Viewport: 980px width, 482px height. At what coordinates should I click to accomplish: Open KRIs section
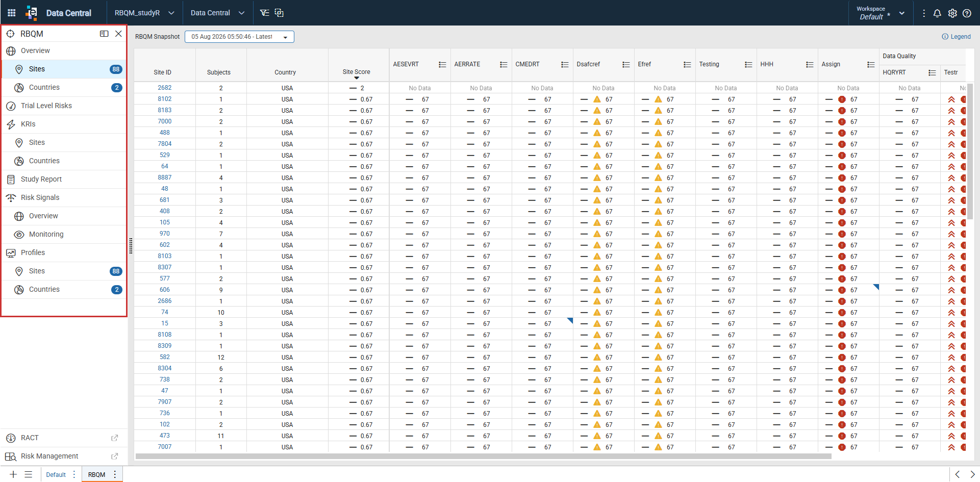(x=64, y=124)
